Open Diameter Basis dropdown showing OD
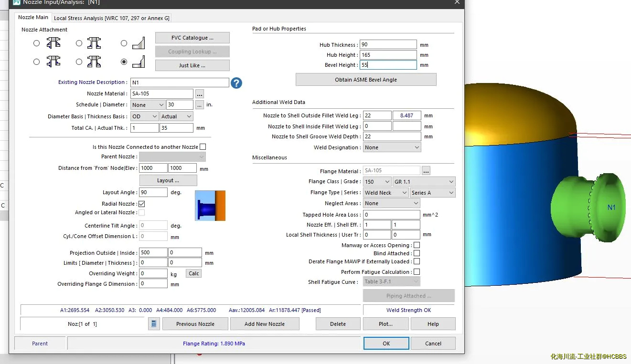The height and width of the screenshot is (364, 631). 144,116
